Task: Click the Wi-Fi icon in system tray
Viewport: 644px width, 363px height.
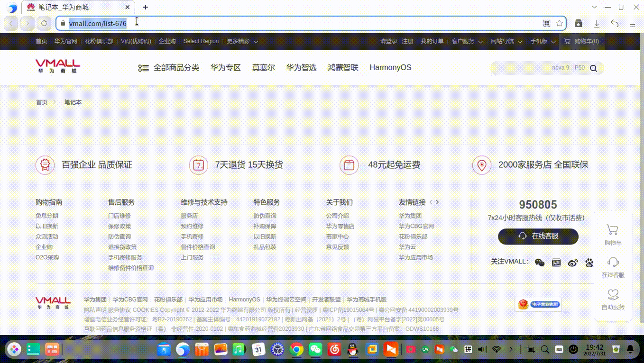Action: pyautogui.click(x=497, y=350)
